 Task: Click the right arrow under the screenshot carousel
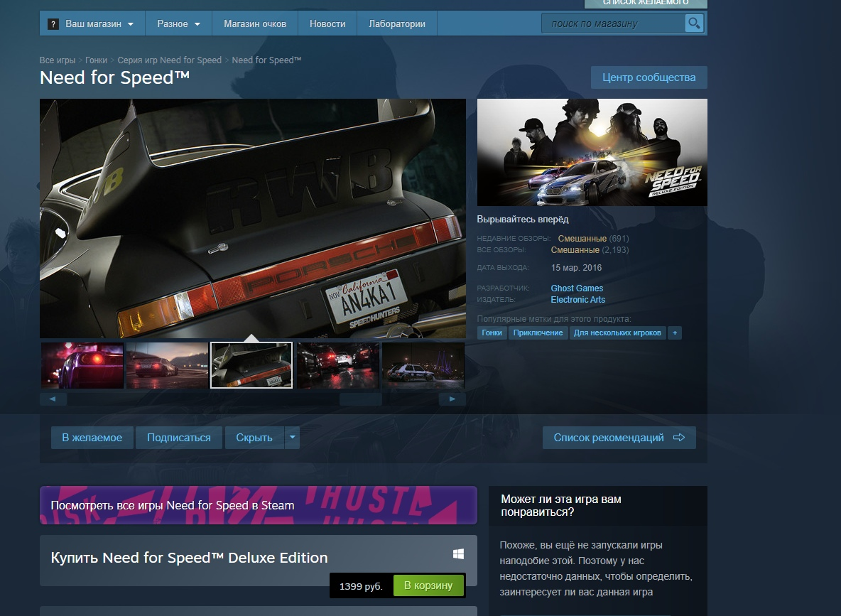pos(452,399)
